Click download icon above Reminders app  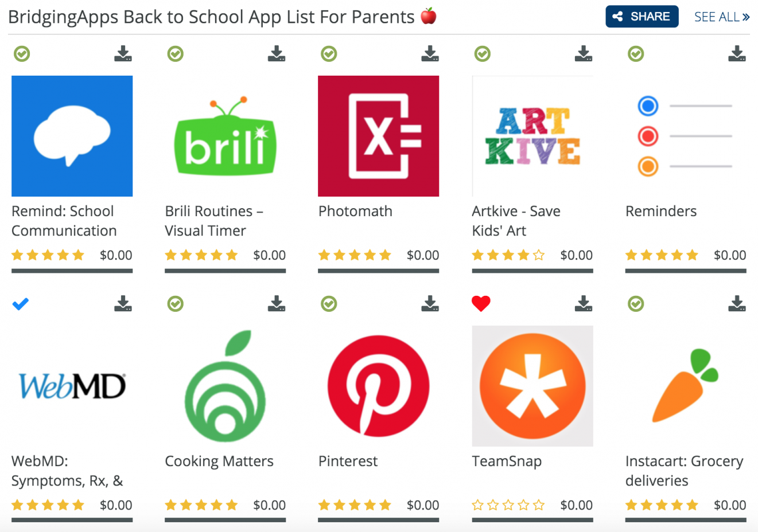(737, 54)
